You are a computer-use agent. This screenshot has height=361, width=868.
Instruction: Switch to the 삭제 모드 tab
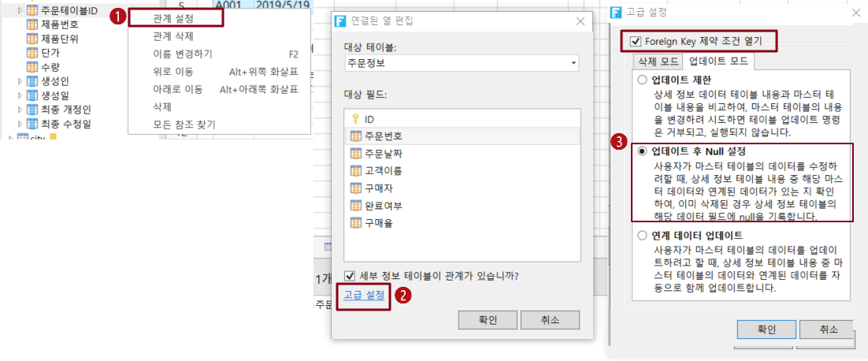point(658,61)
